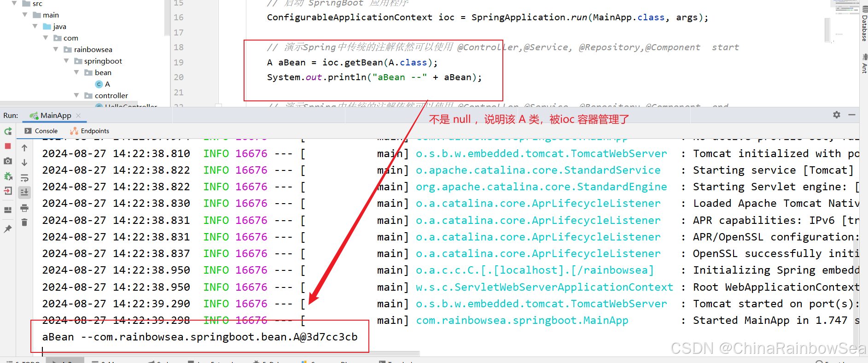The height and width of the screenshot is (363, 868).
Task: Click the w.s.c.ServletWebServerApplicationContext logger link
Action: click(x=544, y=287)
